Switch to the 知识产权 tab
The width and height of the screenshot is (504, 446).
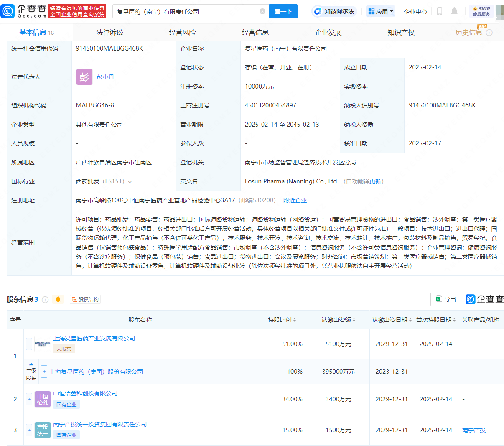pyautogui.click(x=401, y=32)
